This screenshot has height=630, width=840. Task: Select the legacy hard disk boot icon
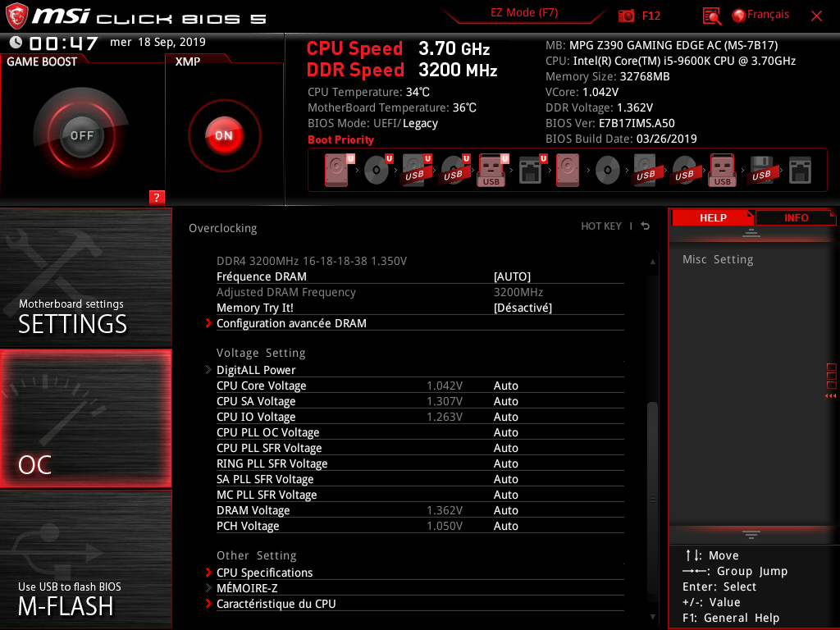click(568, 170)
